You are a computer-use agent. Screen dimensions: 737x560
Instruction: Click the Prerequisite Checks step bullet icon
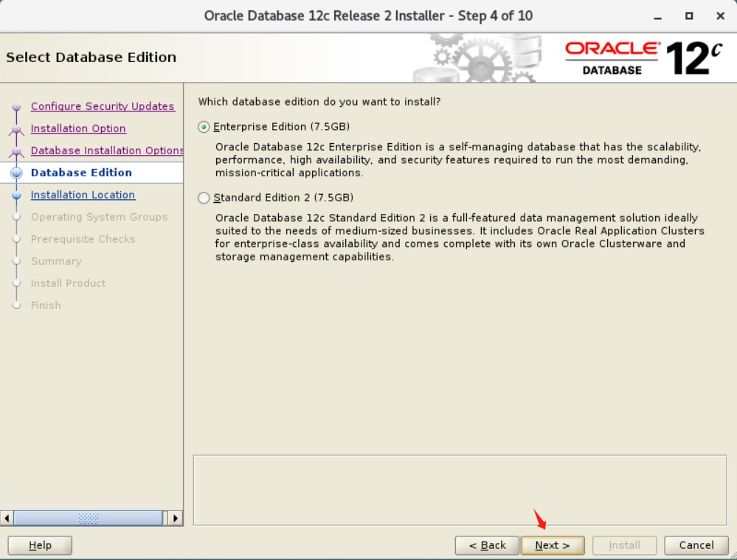(x=16, y=239)
